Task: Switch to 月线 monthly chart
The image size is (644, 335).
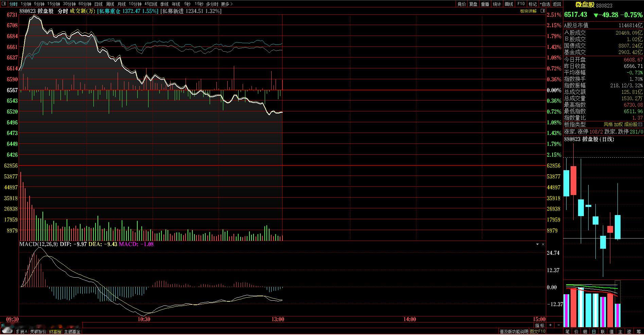Action: (x=121, y=4)
